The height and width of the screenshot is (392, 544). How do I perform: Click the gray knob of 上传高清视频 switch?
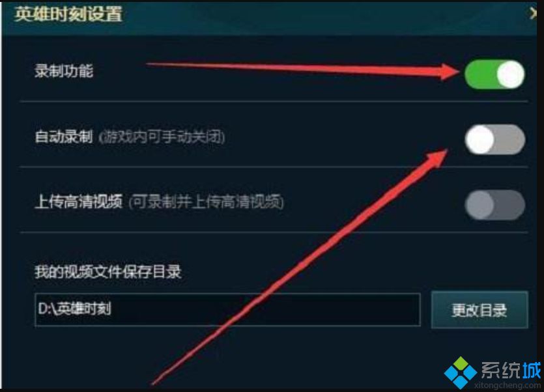(x=480, y=204)
